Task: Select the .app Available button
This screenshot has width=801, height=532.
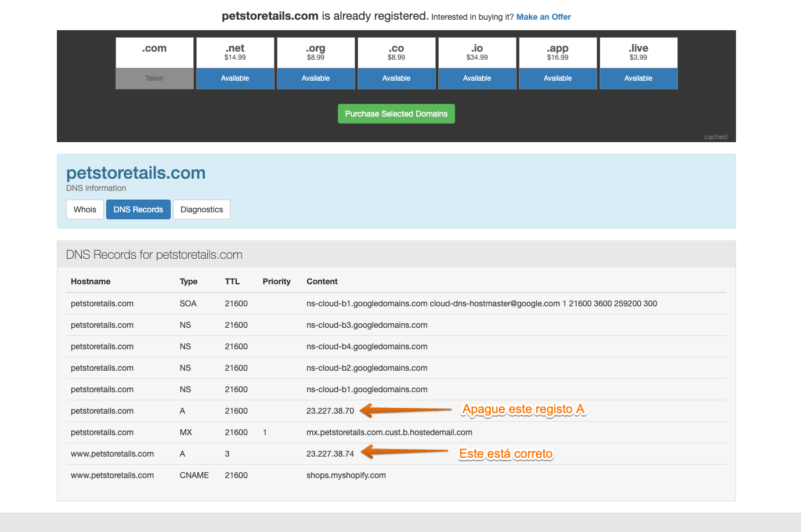Action: (x=558, y=78)
